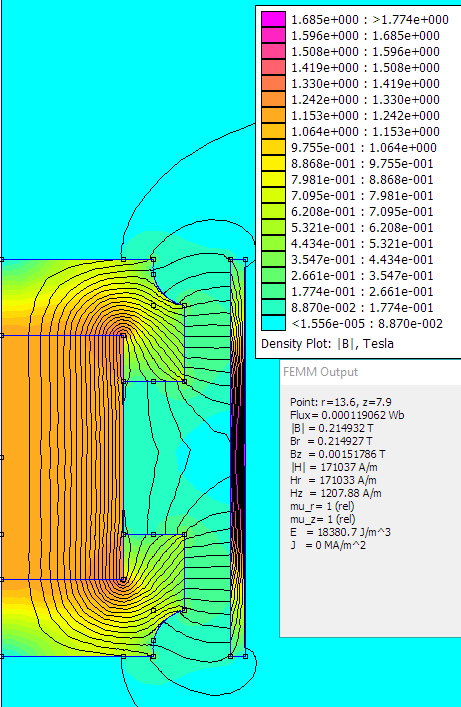The width and height of the screenshot is (461, 707).
Task: Click the J = 0 MA/m^2 readout
Action: (x=327, y=545)
